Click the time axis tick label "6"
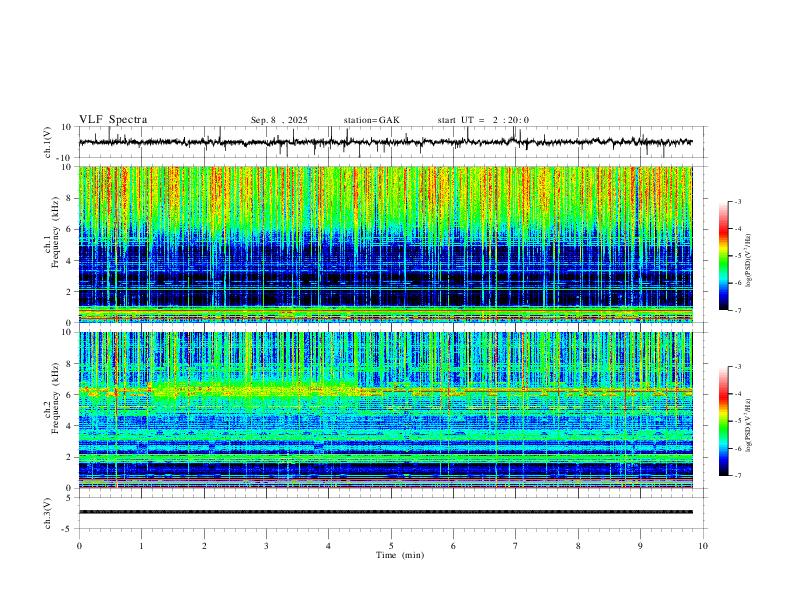The width and height of the screenshot is (792, 612). click(453, 546)
